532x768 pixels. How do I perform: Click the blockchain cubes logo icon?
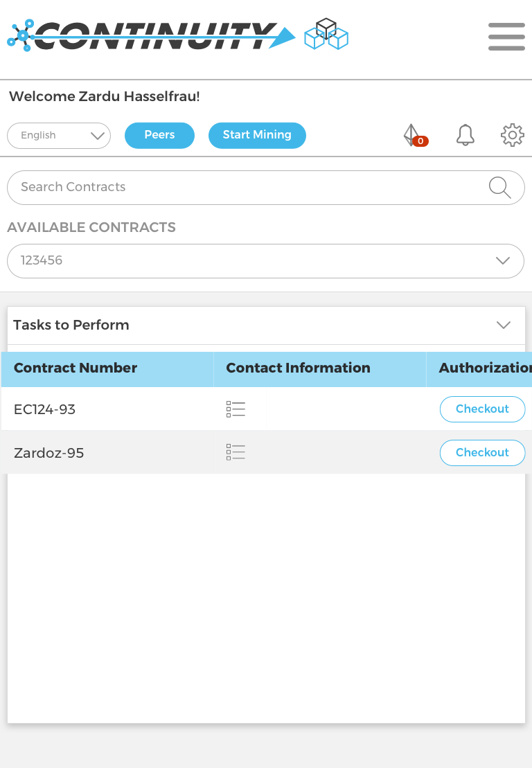(x=326, y=34)
